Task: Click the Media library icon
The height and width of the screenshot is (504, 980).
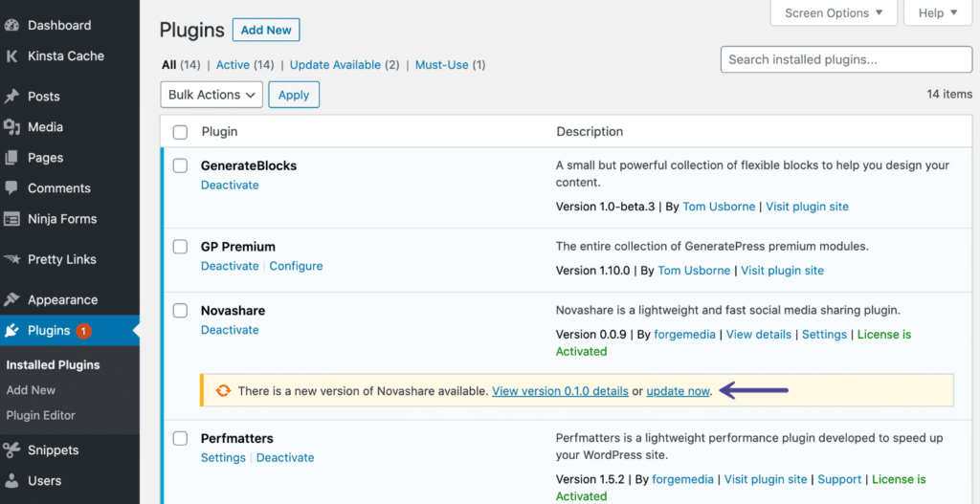Action: [11, 127]
